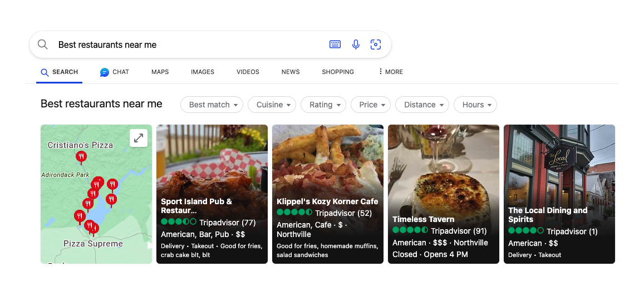Expand the Cuisine filter
Screen dimensions: 644x296
272,105
